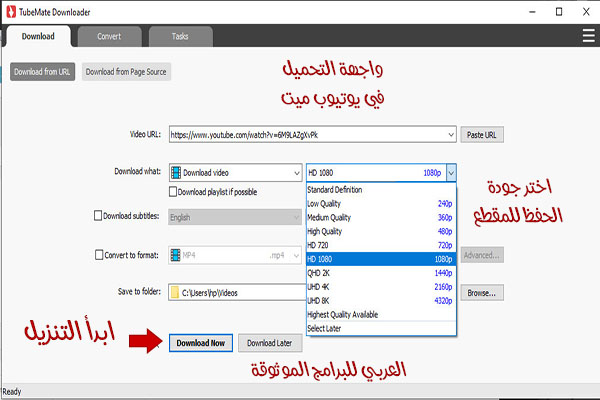This screenshot has width=600, height=400.
Task: Click the yellow folder icon in save path
Action: point(175,292)
